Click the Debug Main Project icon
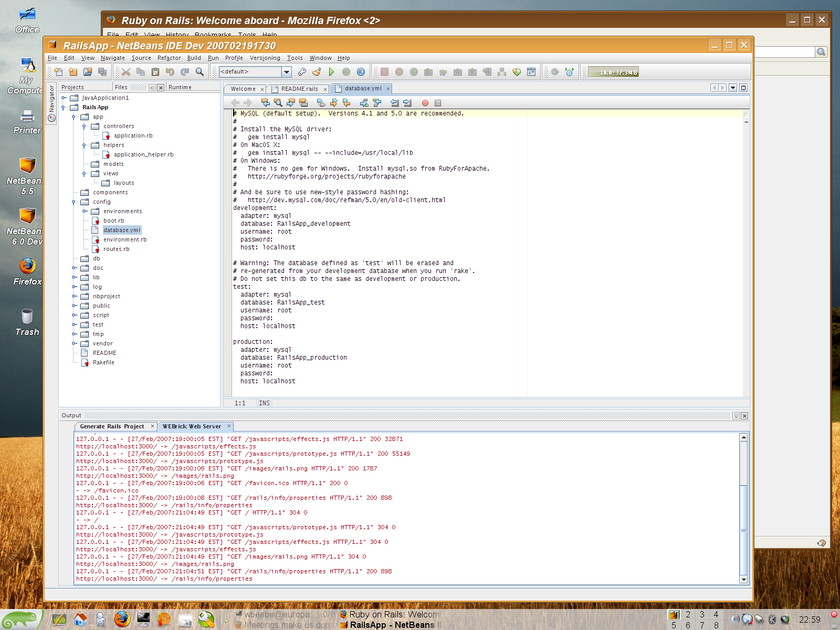The image size is (840, 630). tap(346, 72)
